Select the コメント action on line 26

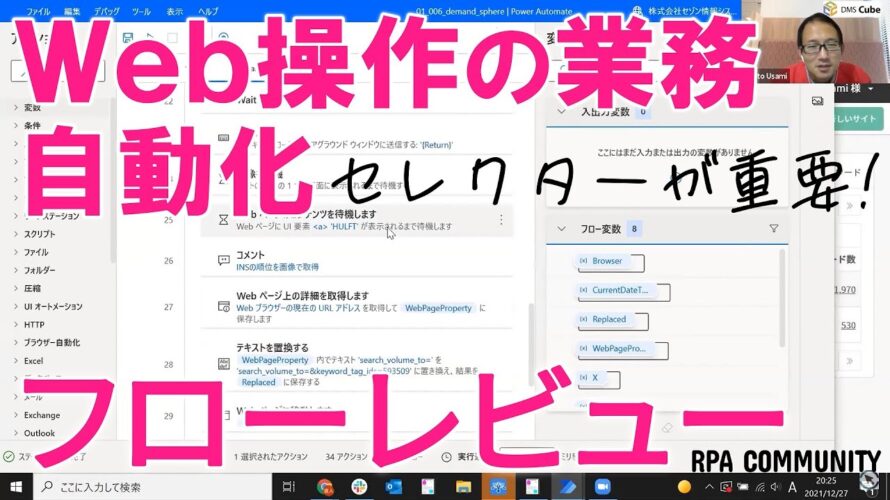click(x=356, y=260)
